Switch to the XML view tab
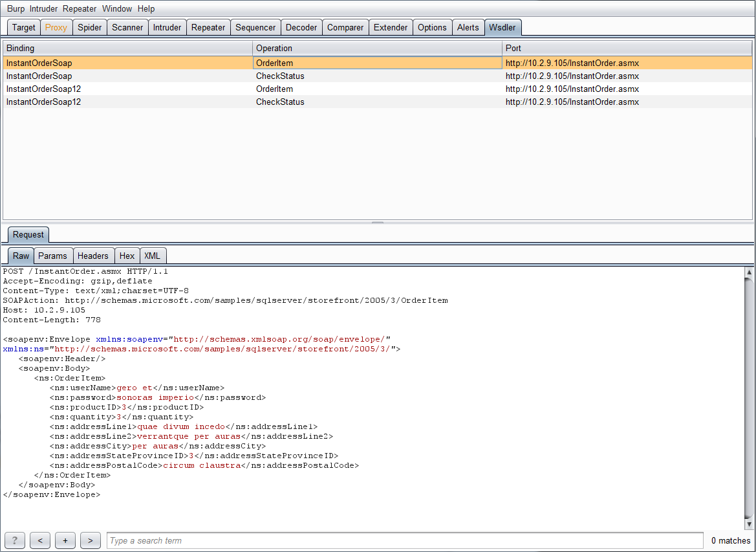The image size is (756, 552). 153,256
